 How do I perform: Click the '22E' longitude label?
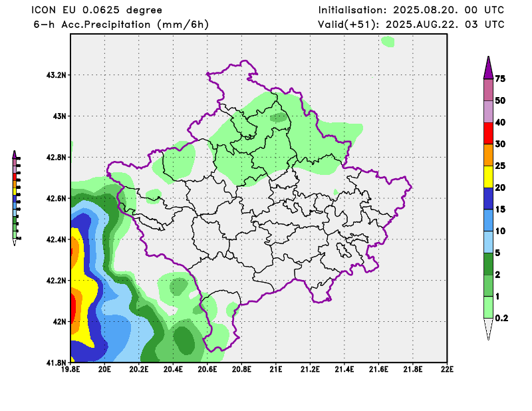coord(447,369)
